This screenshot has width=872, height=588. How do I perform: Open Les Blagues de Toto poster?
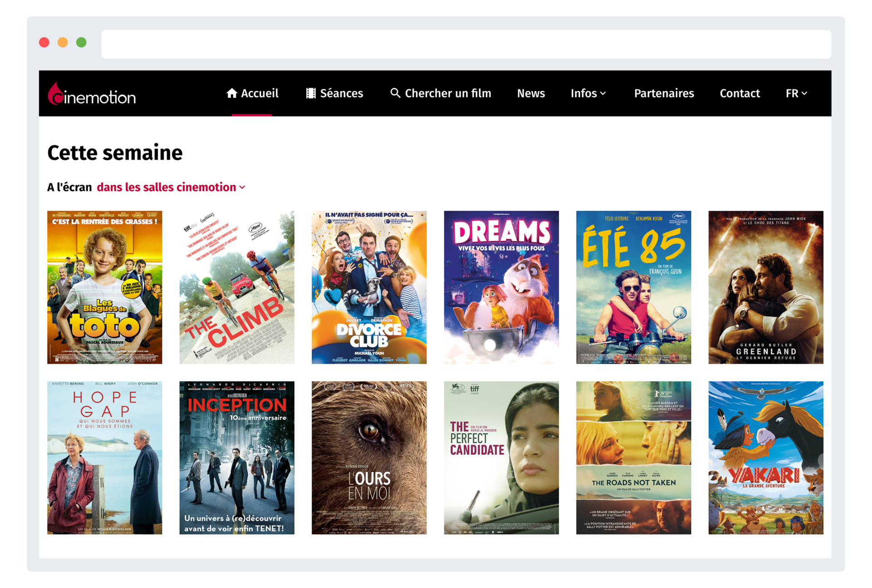coord(104,287)
